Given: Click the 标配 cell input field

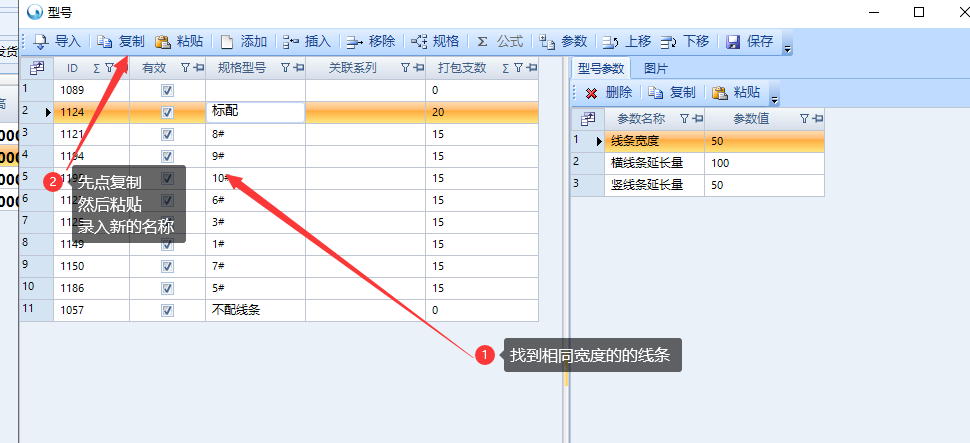Looking at the screenshot, I should coord(255,112).
